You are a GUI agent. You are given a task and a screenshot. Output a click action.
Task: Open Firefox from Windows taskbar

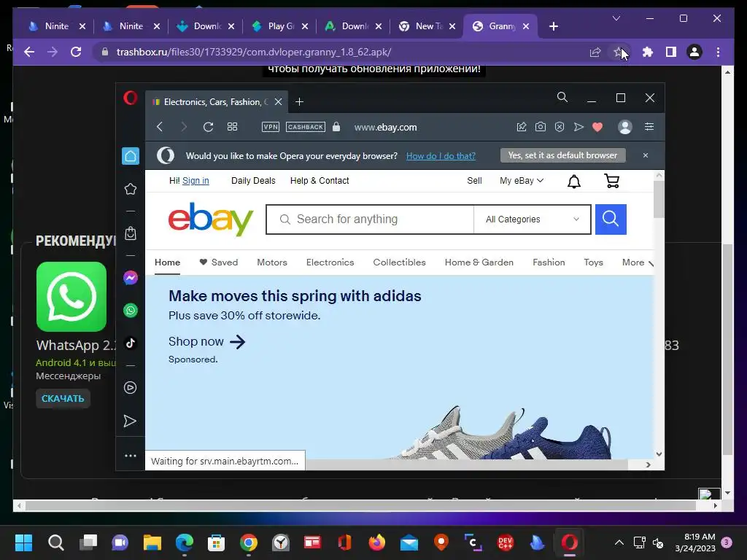[x=377, y=542]
